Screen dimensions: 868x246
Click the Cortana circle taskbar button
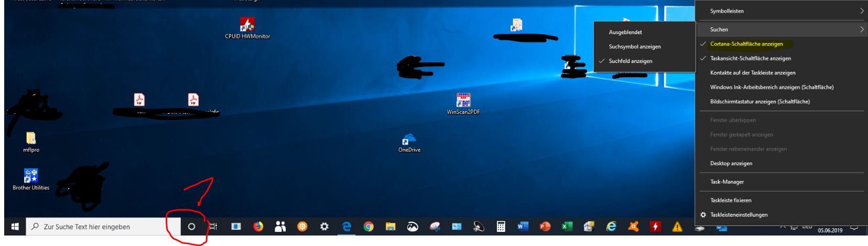click(x=192, y=227)
